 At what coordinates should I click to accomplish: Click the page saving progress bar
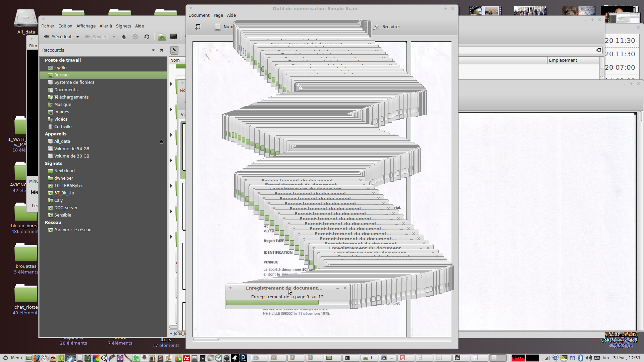click(287, 303)
